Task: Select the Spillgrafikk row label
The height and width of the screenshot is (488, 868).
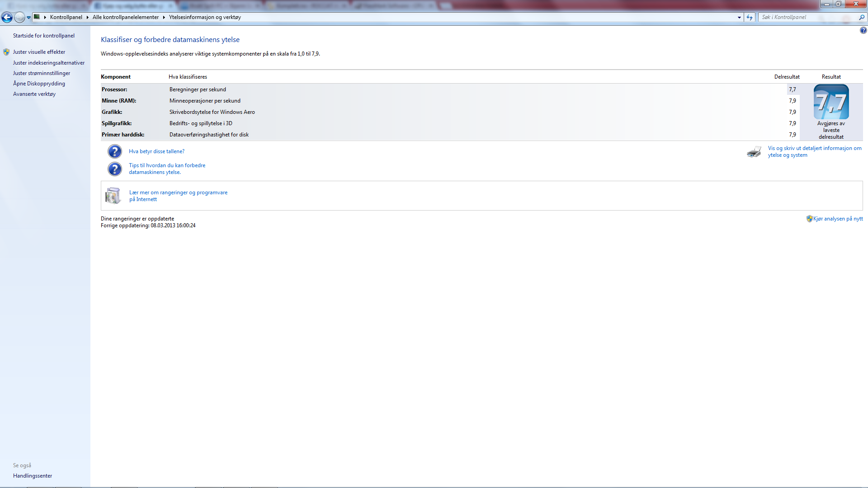Action: tap(117, 123)
